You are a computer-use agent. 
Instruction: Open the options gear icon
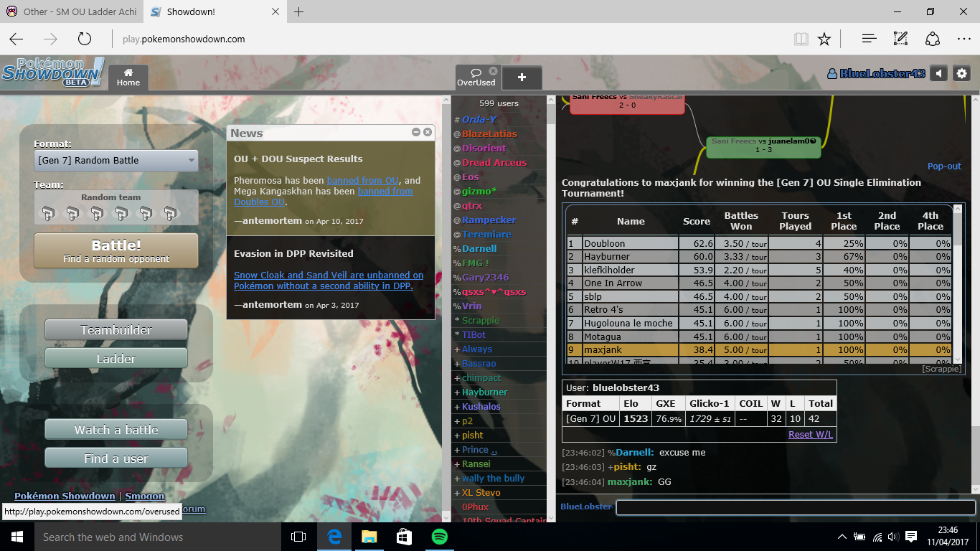(961, 74)
